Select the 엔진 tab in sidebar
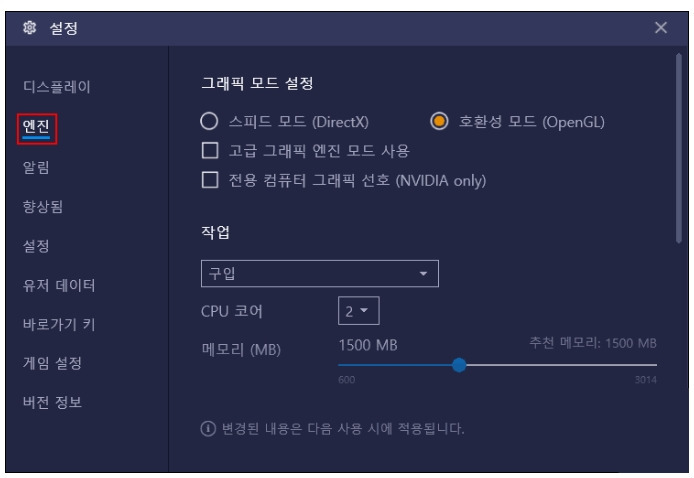 pyautogui.click(x=36, y=128)
